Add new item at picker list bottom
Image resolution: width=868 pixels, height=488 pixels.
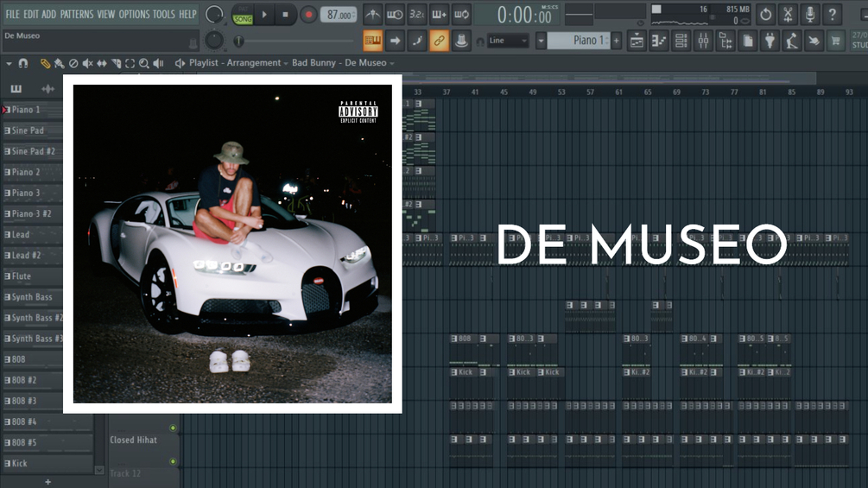(x=48, y=482)
